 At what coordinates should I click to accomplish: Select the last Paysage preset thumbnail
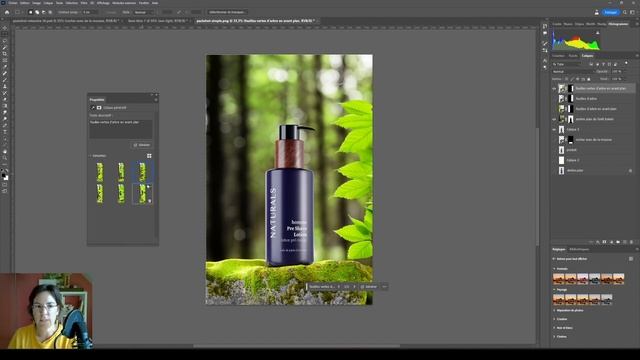607,300
